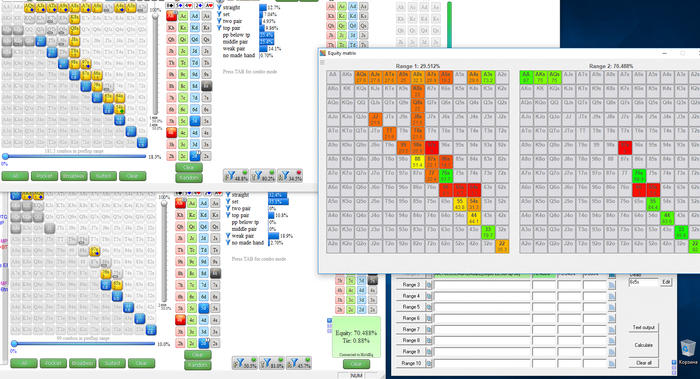700x379 pixels.
Task: Click upper panel vertical weight slider handle
Action: (x=155, y=17)
